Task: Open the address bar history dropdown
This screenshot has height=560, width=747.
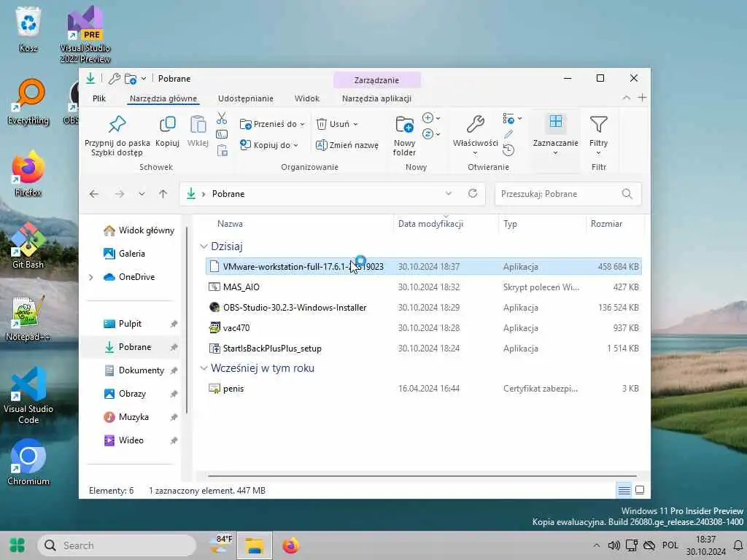Action: tap(449, 193)
